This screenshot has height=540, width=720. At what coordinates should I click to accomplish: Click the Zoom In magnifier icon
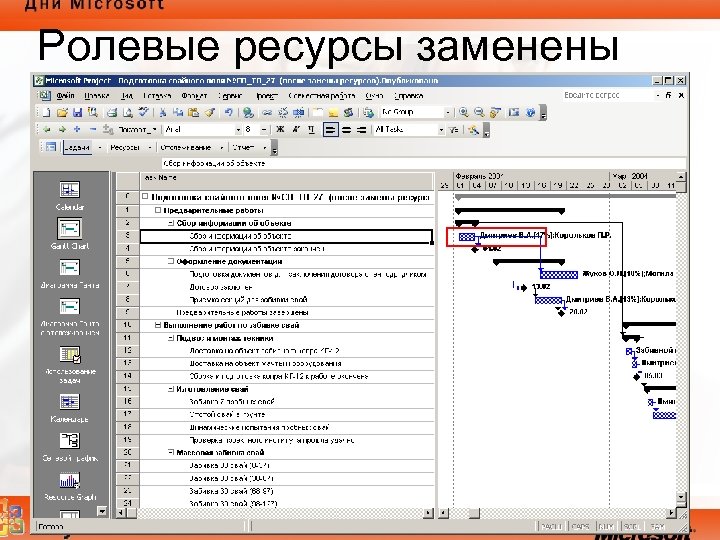point(464,112)
